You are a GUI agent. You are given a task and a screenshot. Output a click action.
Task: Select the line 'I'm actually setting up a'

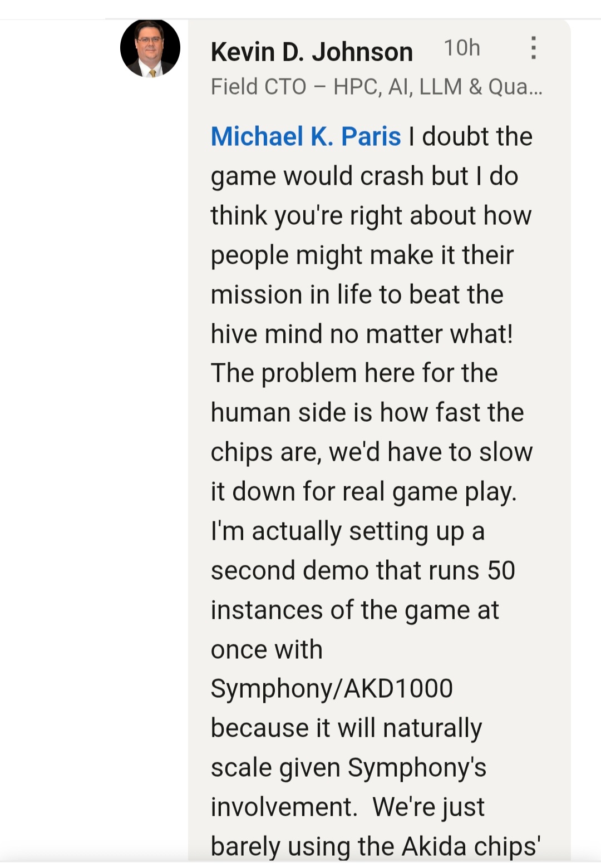point(348,531)
